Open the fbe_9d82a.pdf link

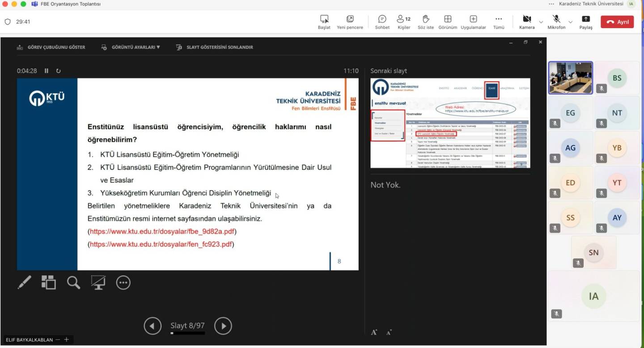pos(162,231)
